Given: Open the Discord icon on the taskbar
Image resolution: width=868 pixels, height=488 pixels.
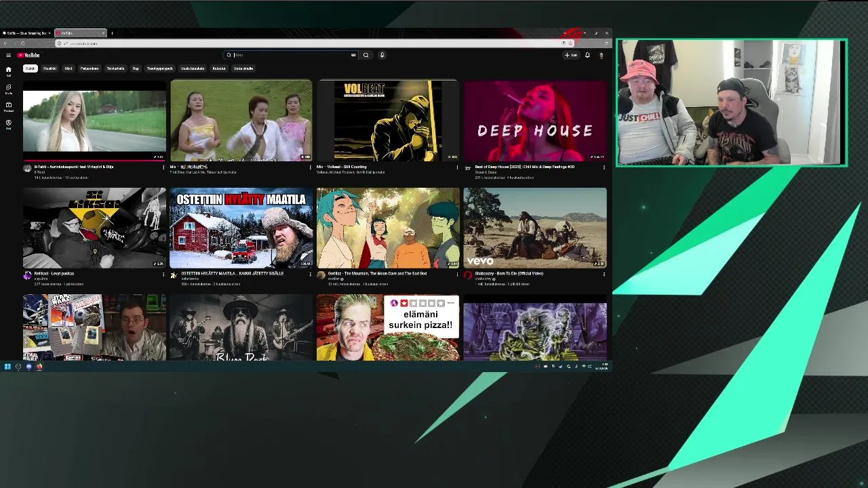Looking at the screenshot, I should click(28, 367).
